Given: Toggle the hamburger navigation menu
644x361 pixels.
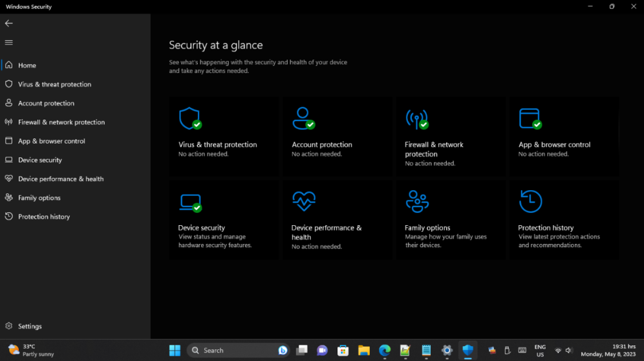Looking at the screenshot, I should click(x=8, y=42).
